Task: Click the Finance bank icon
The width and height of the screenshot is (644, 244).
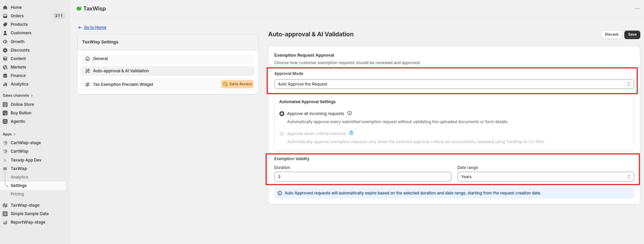Action: 5,76
